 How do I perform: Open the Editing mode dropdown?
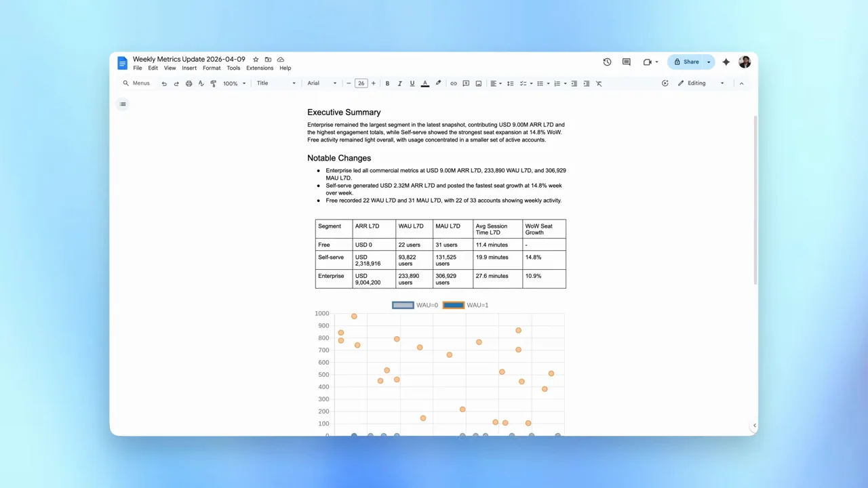point(701,83)
